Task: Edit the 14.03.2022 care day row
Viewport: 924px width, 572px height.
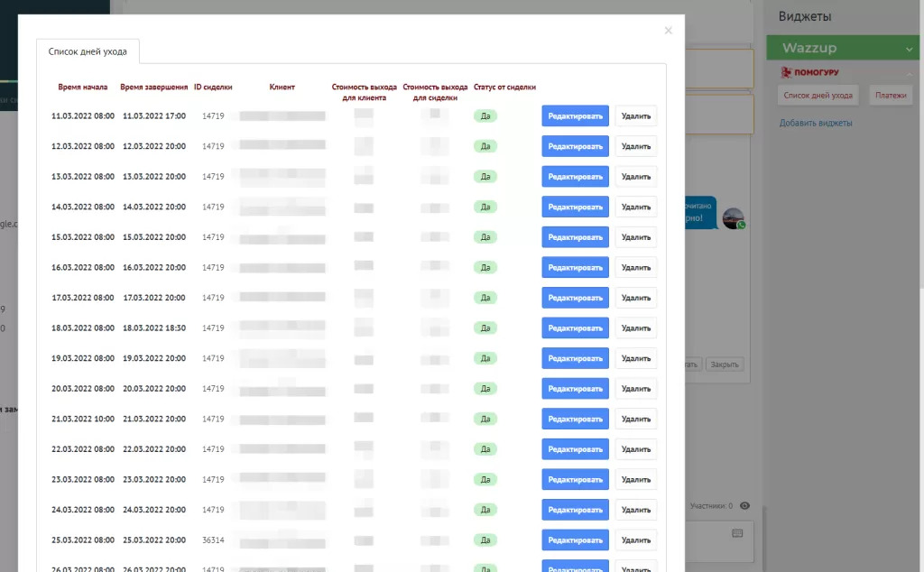Action: tap(575, 207)
